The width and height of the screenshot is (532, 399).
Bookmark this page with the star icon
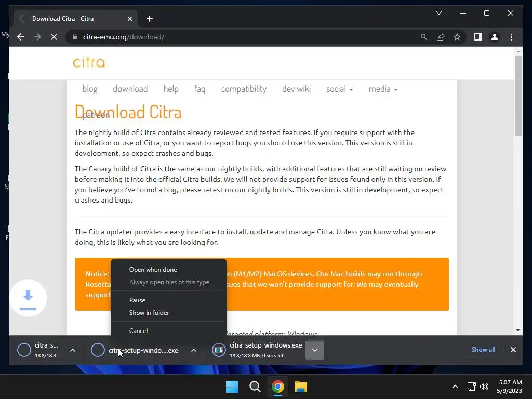457,37
